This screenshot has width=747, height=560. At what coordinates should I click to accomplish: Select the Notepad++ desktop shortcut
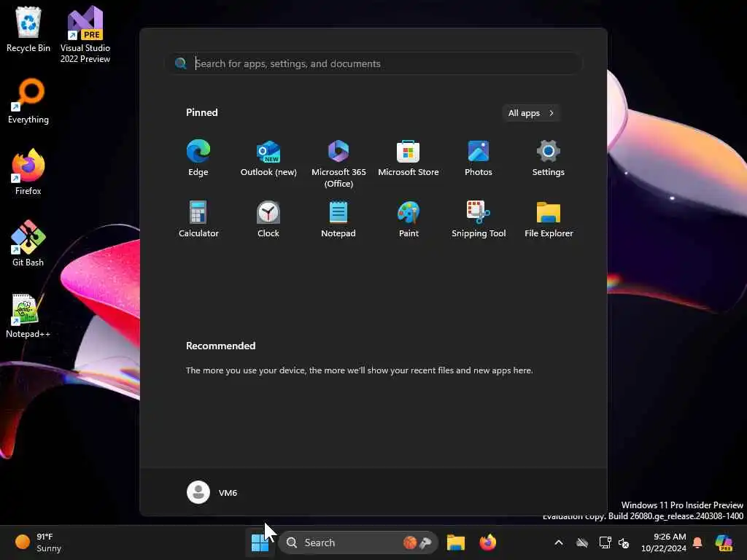pyautogui.click(x=28, y=315)
